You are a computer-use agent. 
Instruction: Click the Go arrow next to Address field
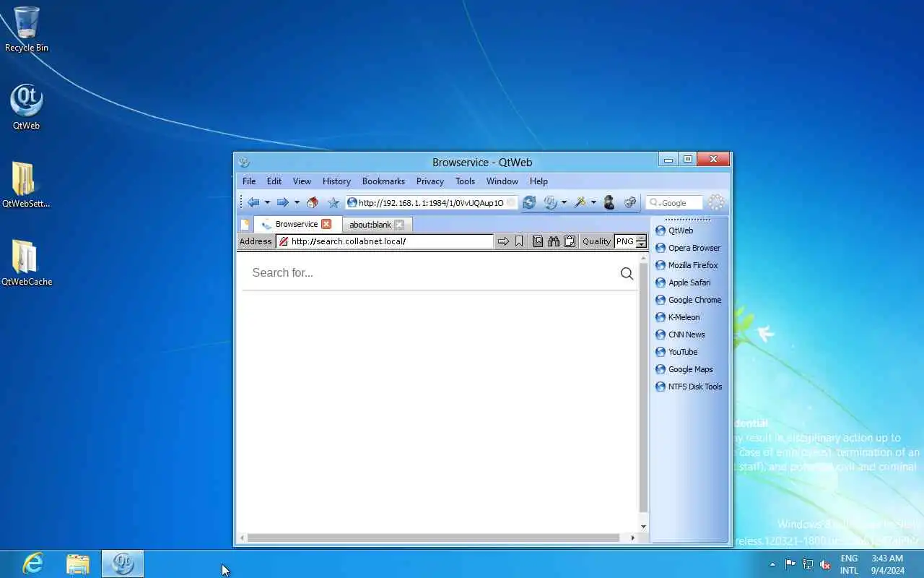(x=503, y=241)
